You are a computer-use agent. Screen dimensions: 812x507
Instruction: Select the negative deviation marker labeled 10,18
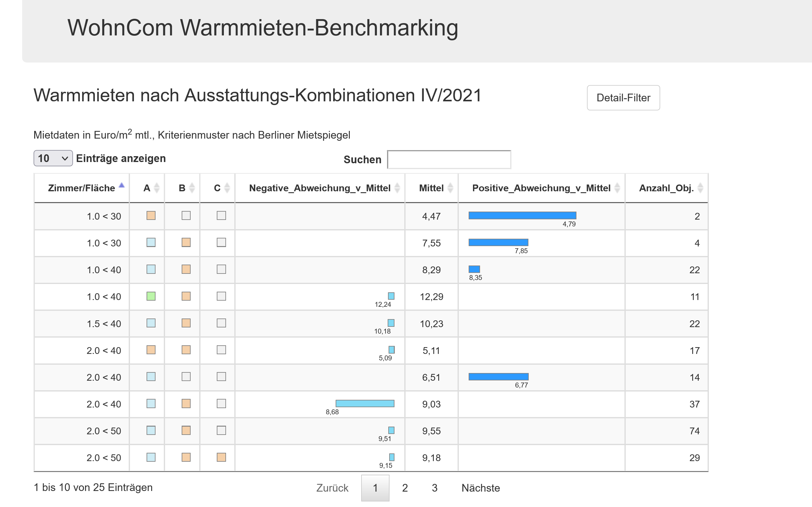(x=391, y=323)
